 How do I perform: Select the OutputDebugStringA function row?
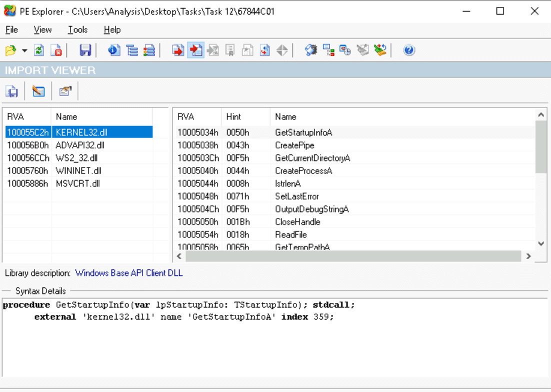click(x=354, y=209)
